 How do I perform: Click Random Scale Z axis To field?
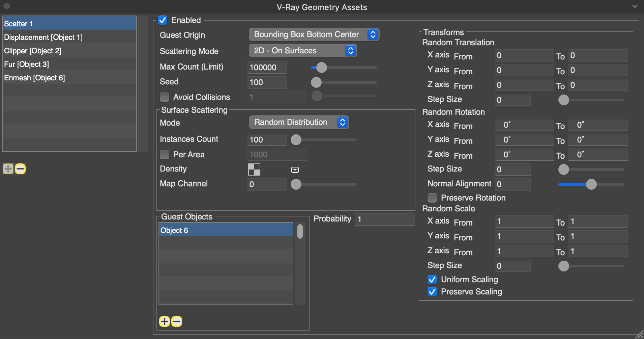(x=598, y=251)
